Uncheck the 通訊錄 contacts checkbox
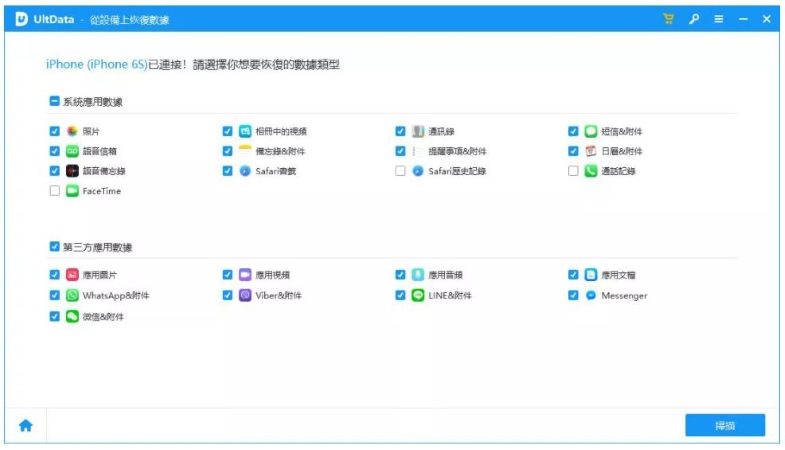Screen dimensions: 785x450 coord(400,131)
